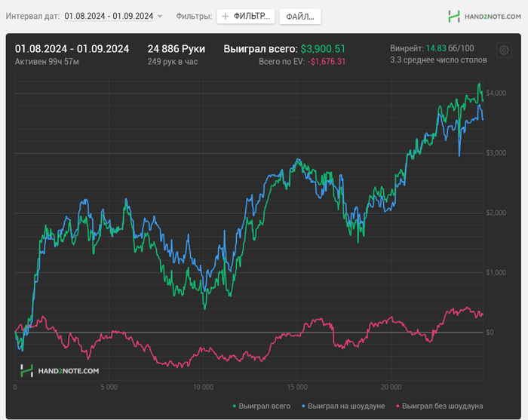Image resolution: width=528 pixels, height=420 pixels.
Task: Click the 3.3 среднее число столов text
Action: click(438, 60)
